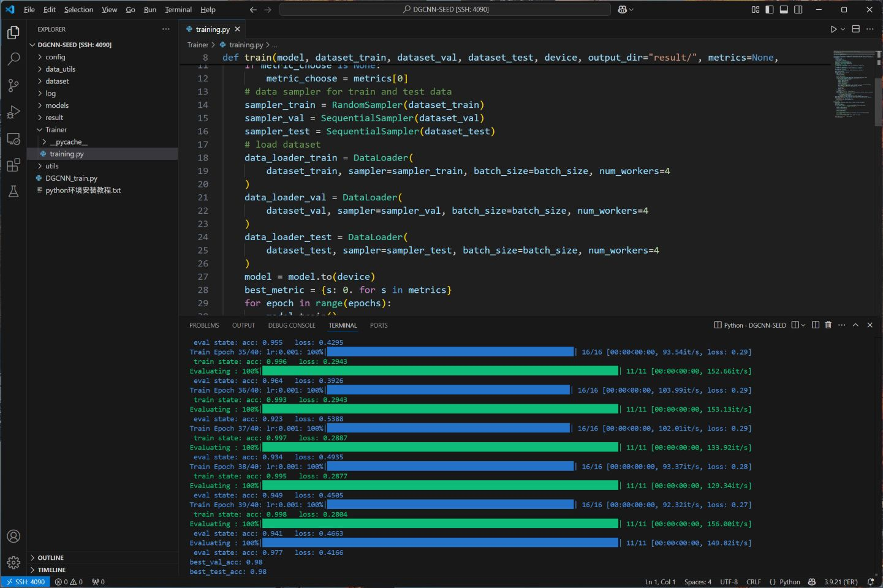Viewport: 883px width, 588px height.
Task: Click the Run Python File play icon
Action: (x=833, y=29)
